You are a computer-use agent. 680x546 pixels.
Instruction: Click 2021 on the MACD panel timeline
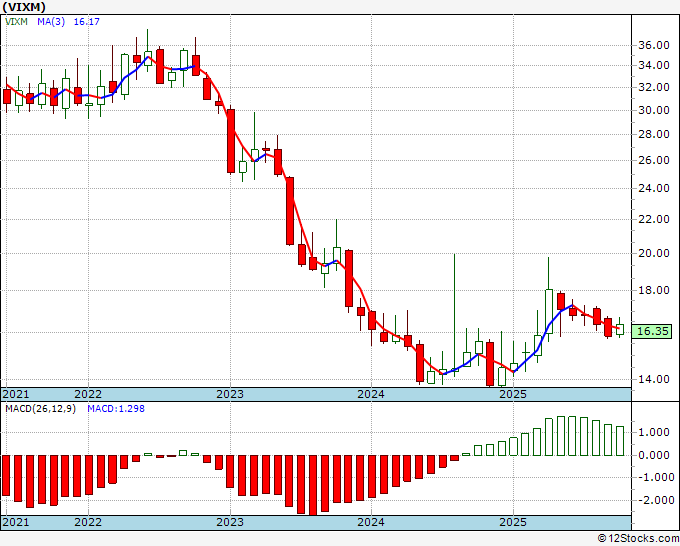(16, 522)
